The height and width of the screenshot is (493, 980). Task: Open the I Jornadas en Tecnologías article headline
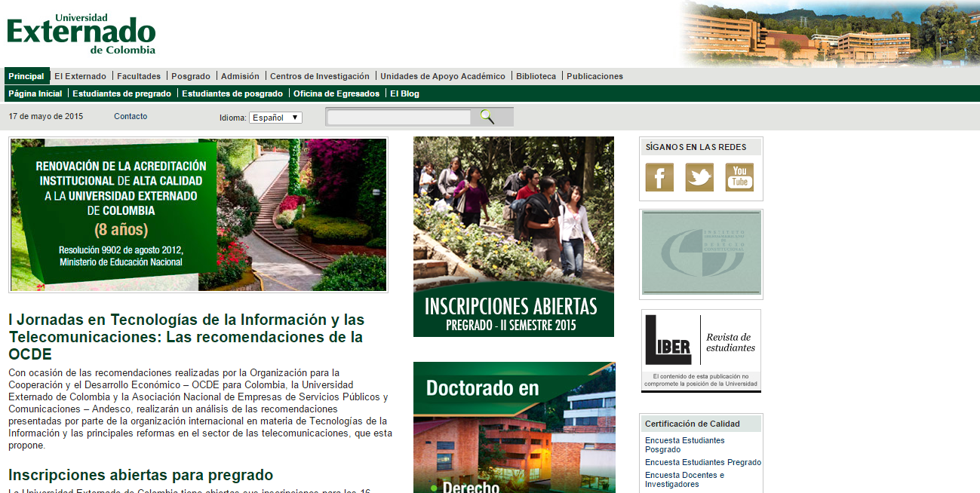(x=186, y=336)
